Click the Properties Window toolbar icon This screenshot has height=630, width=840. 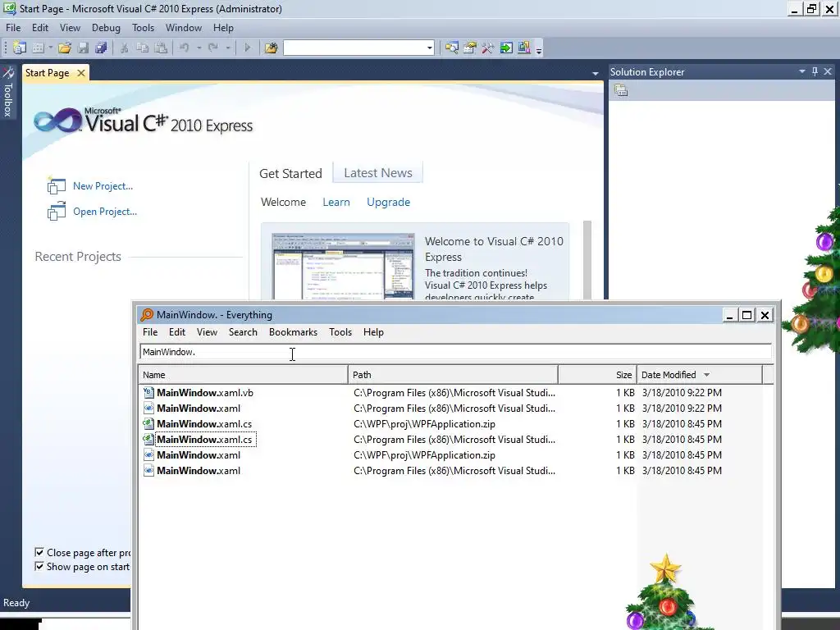tap(470, 48)
